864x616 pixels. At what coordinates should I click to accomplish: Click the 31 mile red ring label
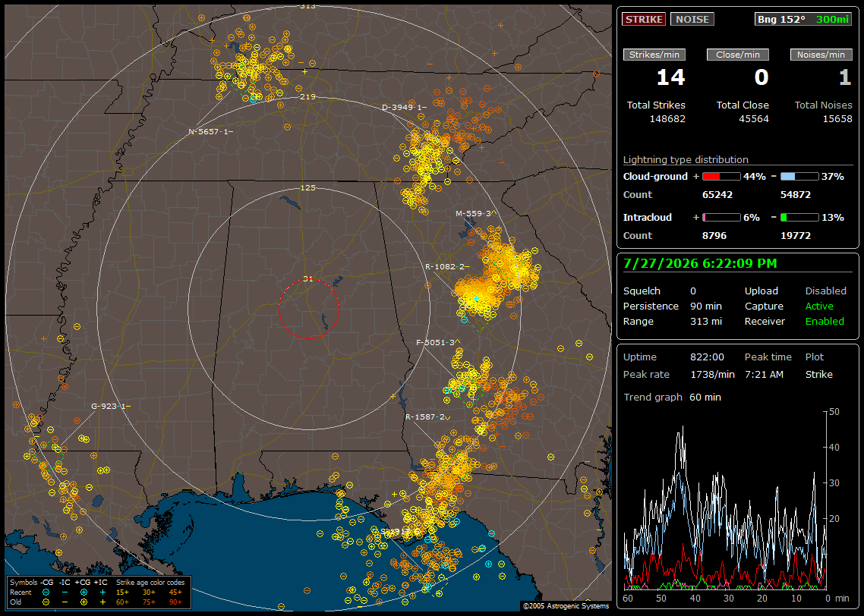308,279
